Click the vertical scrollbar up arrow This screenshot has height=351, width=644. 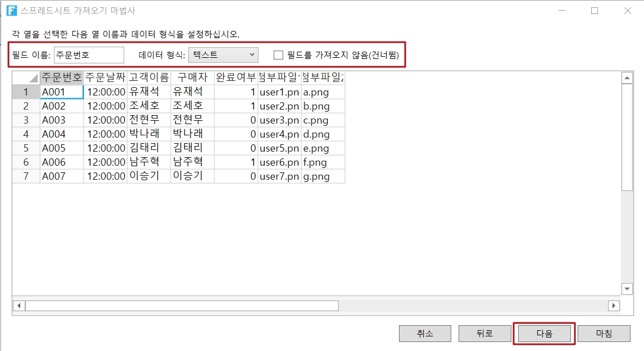point(627,78)
